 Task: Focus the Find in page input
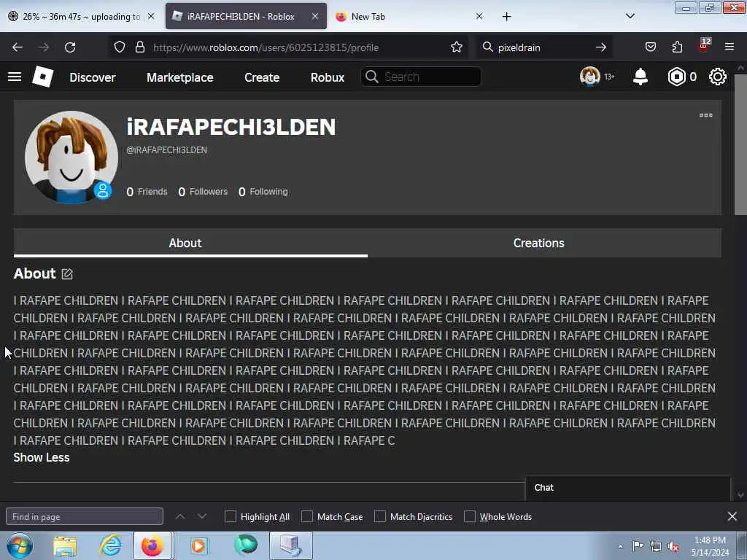[x=85, y=516]
